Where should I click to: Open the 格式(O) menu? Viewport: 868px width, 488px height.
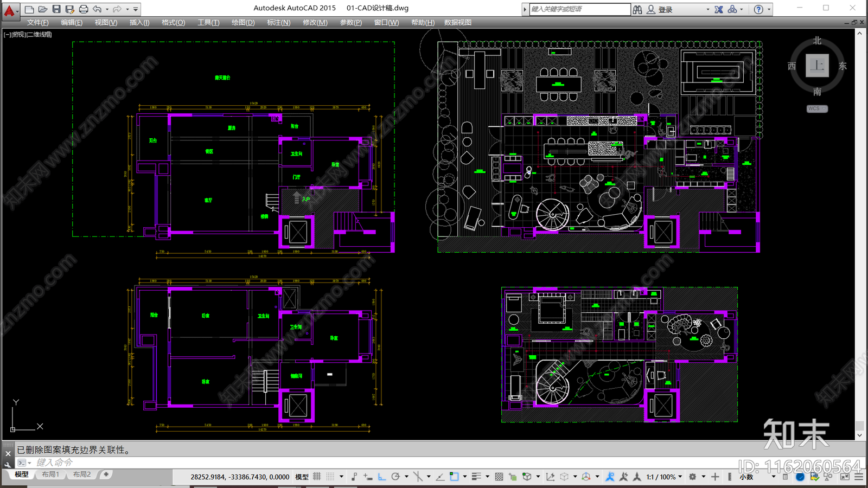point(173,22)
